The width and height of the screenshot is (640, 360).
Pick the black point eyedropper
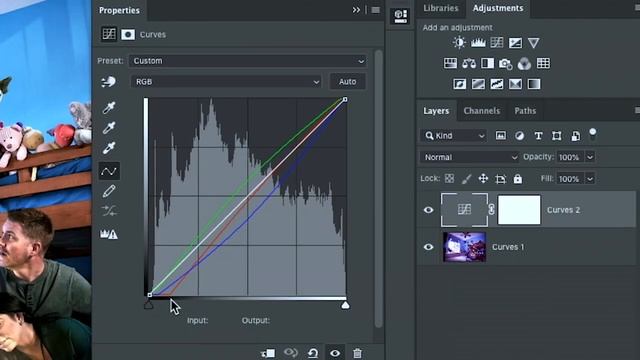(109, 108)
